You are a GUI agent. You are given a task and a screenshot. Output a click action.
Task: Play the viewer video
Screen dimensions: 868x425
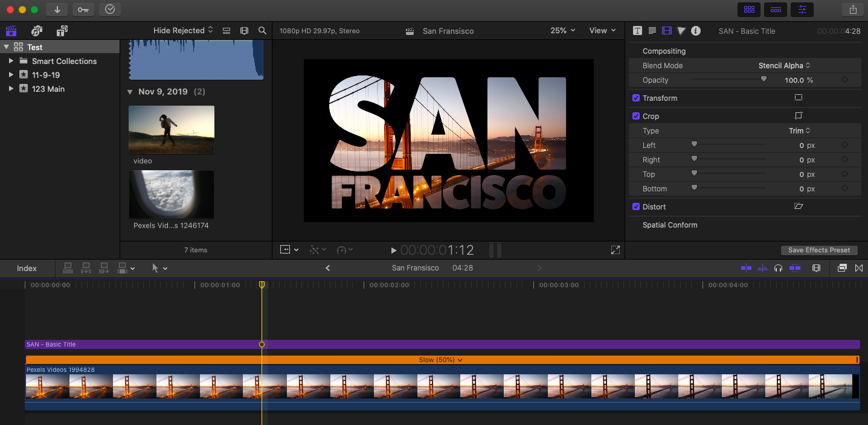point(394,250)
